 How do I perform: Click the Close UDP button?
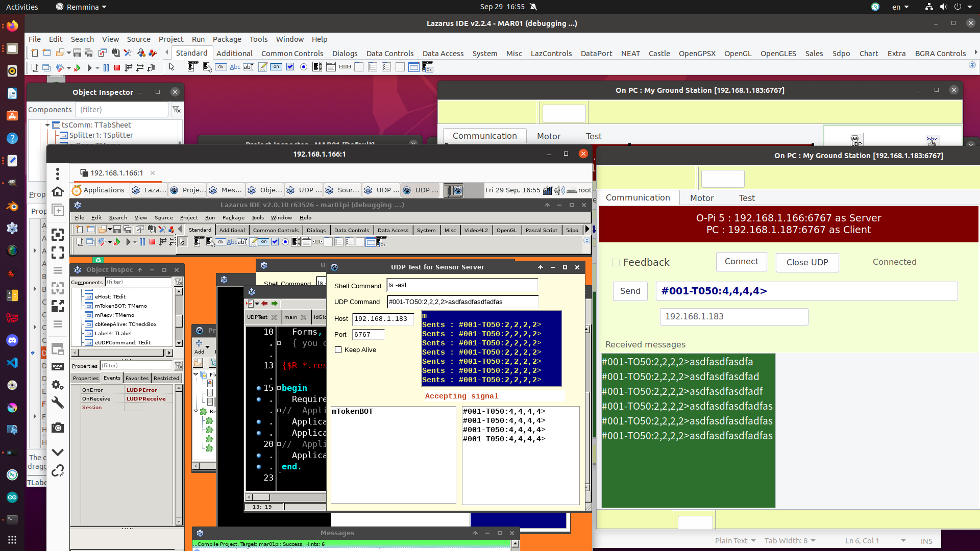tap(807, 262)
